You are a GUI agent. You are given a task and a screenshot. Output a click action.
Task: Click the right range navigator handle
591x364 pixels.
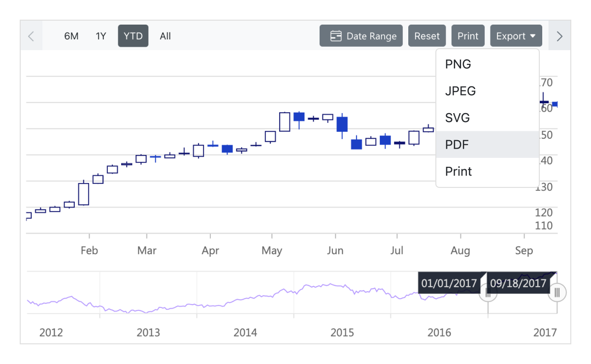point(557,293)
